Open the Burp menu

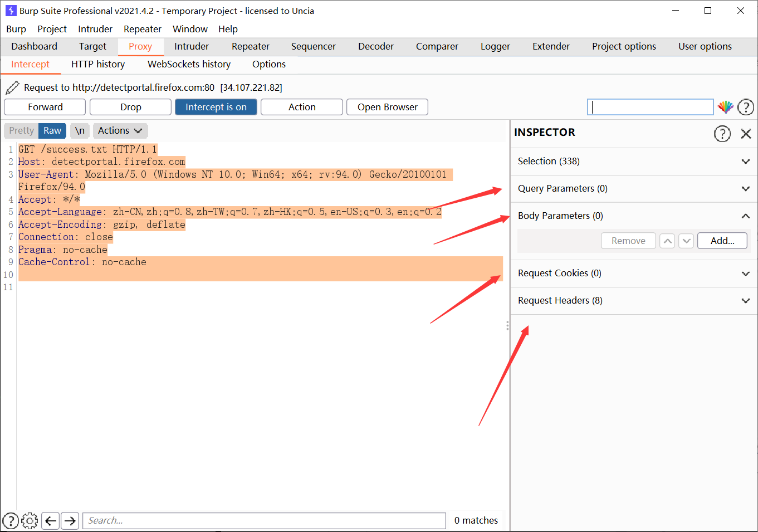click(16, 29)
